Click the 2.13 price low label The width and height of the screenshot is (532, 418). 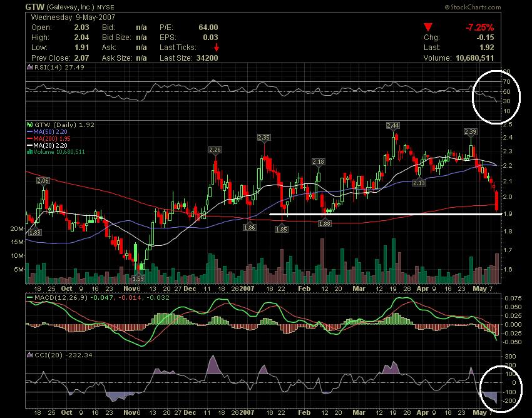coord(419,183)
